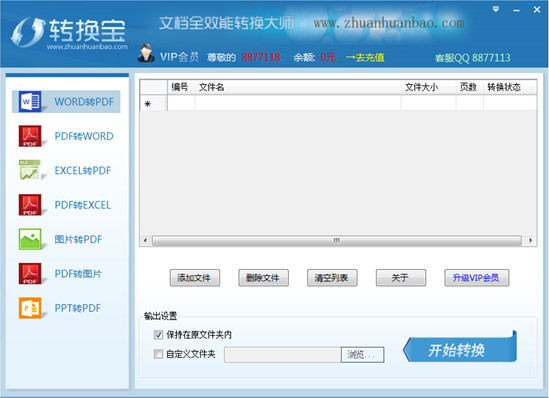The height and width of the screenshot is (398, 549).
Task: Select the 图片转PDF green picture icon
Action: click(30, 239)
